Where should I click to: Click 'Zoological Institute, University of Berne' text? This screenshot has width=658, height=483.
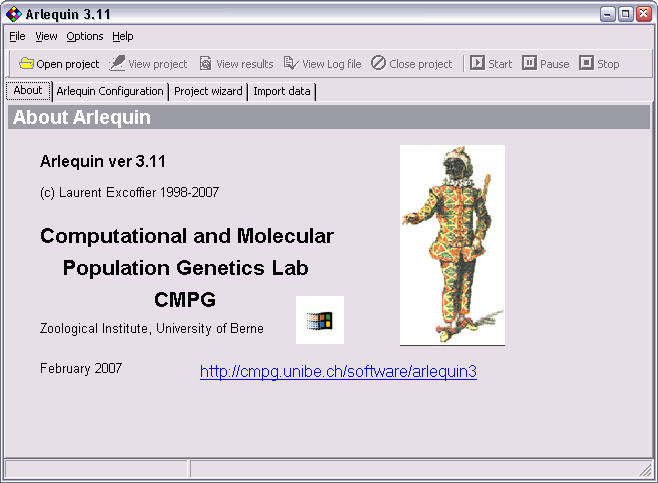(152, 328)
